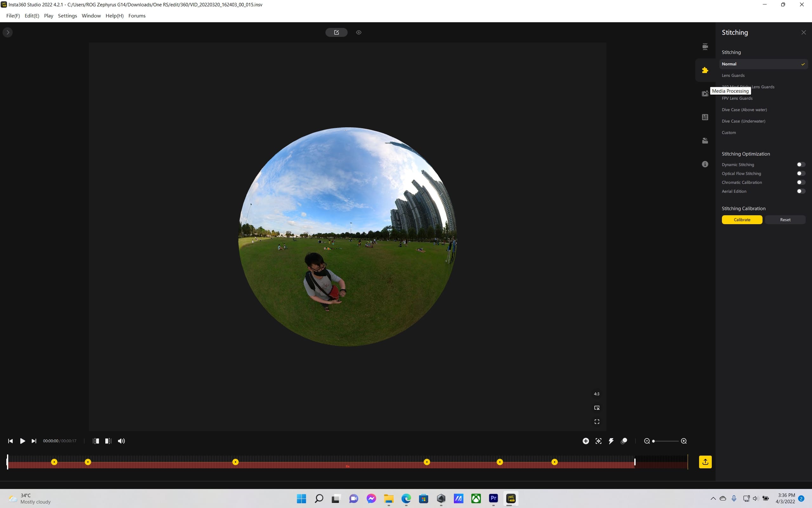
Task: Open the Window menu
Action: pyautogui.click(x=91, y=16)
